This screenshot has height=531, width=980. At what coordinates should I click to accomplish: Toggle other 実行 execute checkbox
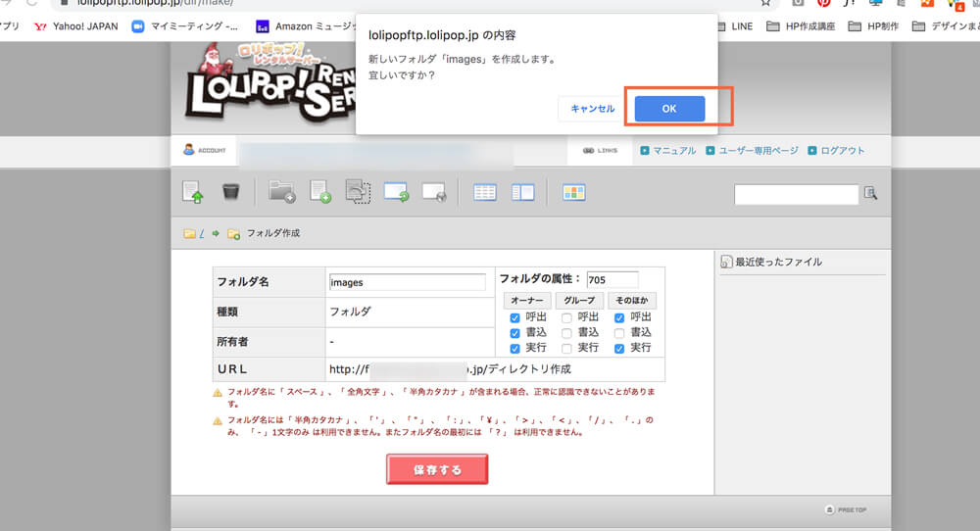[x=618, y=349]
